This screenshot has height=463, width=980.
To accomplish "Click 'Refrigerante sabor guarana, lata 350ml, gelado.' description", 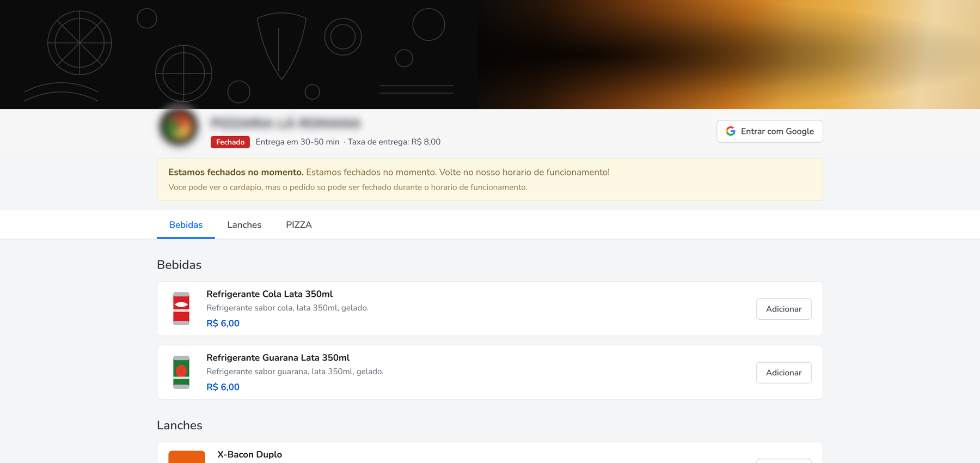I will pos(295,371).
